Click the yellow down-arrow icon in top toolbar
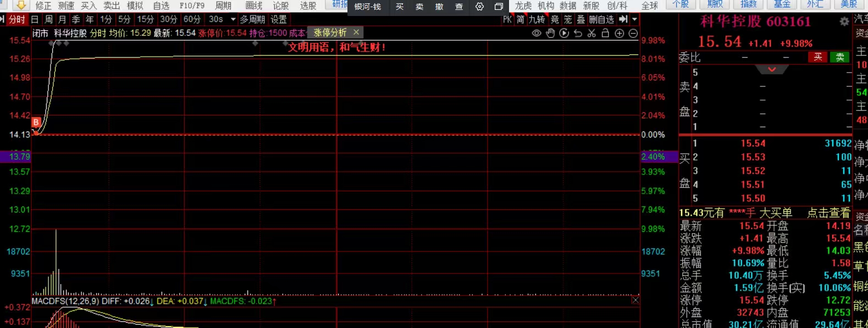 pyautogui.click(x=21, y=6)
